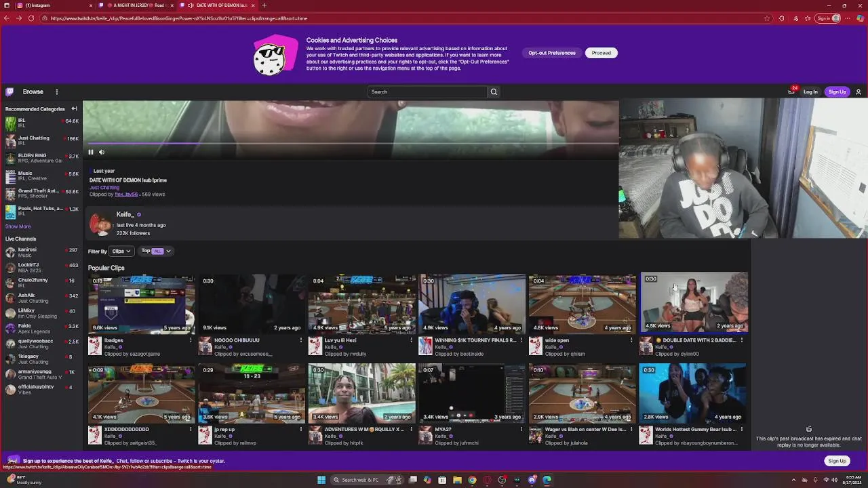Click the search magnifier button
Image resolution: width=868 pixels, height=488 pixels.
(494, 91)
